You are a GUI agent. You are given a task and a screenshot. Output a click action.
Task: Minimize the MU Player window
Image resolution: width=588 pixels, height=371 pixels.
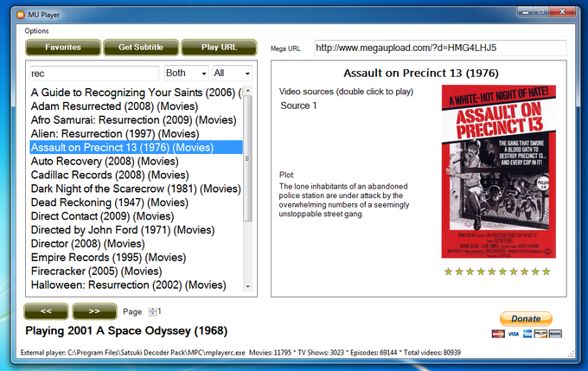click(526, 12)
